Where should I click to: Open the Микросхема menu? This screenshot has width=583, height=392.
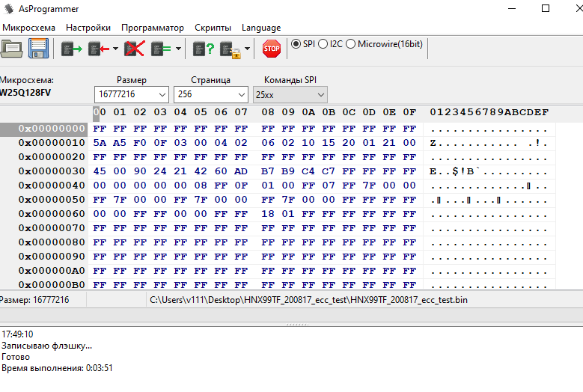tap(28, 28)
